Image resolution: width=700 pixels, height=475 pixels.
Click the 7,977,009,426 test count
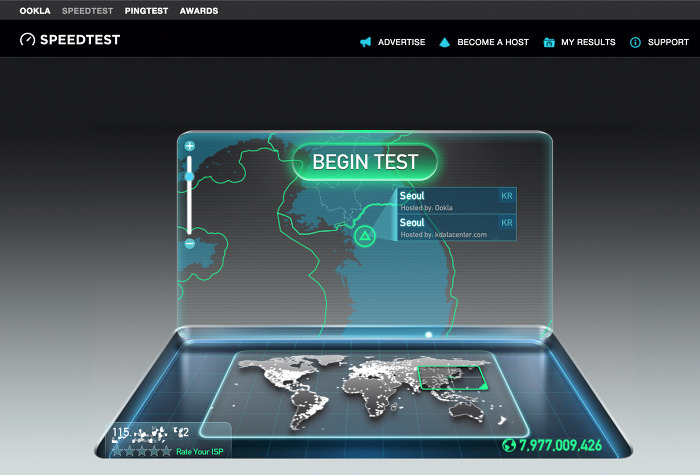[560, 445]
